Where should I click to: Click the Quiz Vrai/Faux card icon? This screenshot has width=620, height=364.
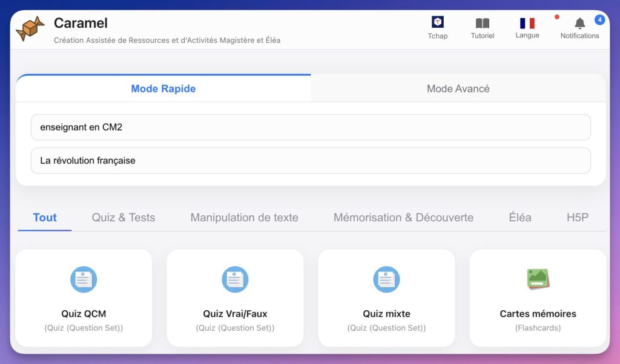pyautogui.click(x=235, y=279)
